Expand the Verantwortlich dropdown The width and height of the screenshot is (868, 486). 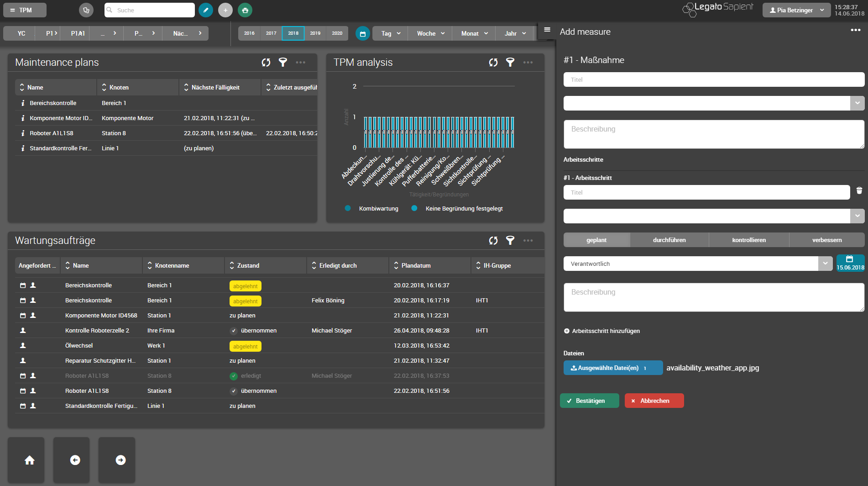coord(825,264)
